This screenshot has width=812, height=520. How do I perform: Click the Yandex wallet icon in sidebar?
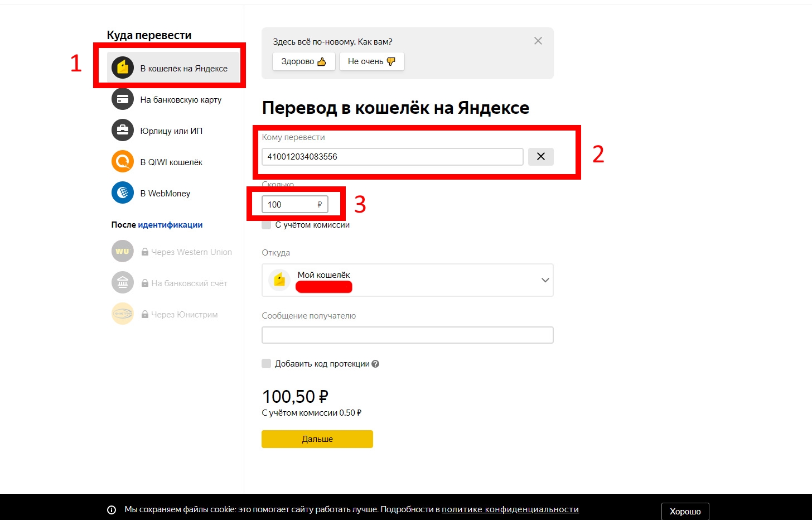pos(123,68)
